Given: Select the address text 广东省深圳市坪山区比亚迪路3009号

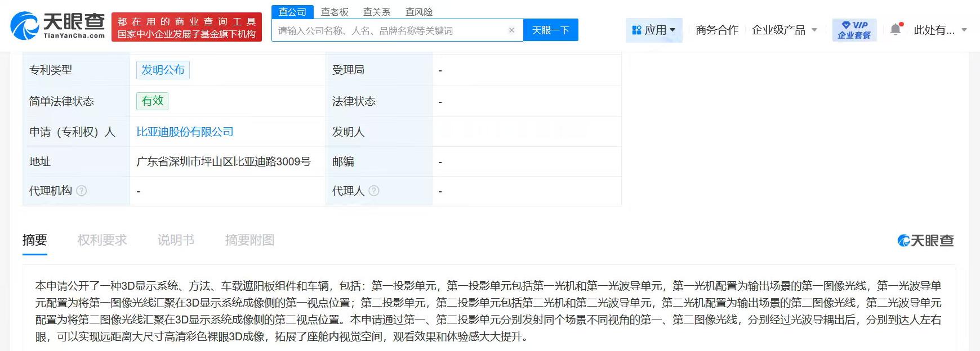Looking at the screenshot, I should click(224, 161).
